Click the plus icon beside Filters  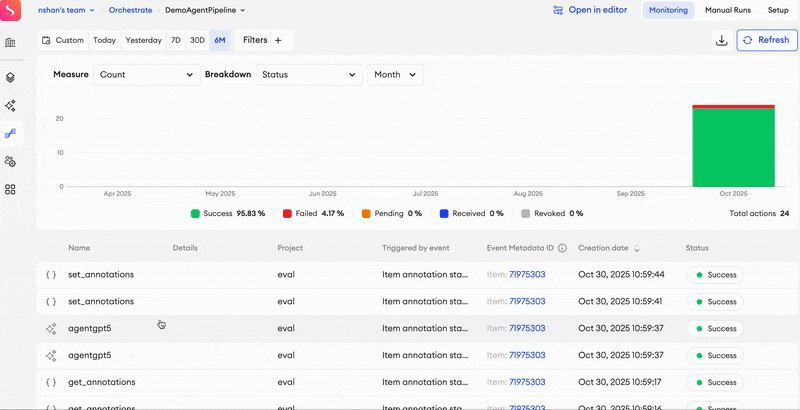click(x=278, y=40)
